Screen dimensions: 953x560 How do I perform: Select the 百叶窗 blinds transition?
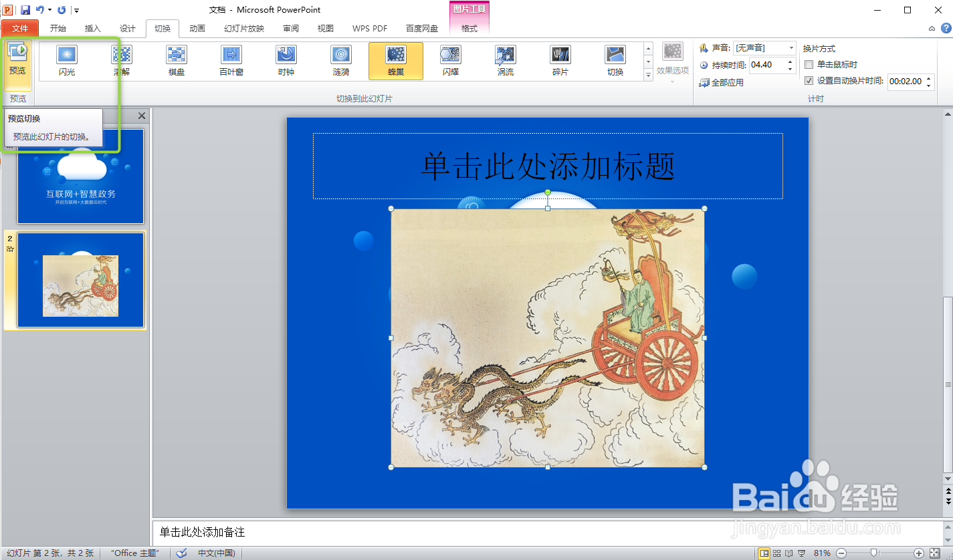click(x=231, y=61)
